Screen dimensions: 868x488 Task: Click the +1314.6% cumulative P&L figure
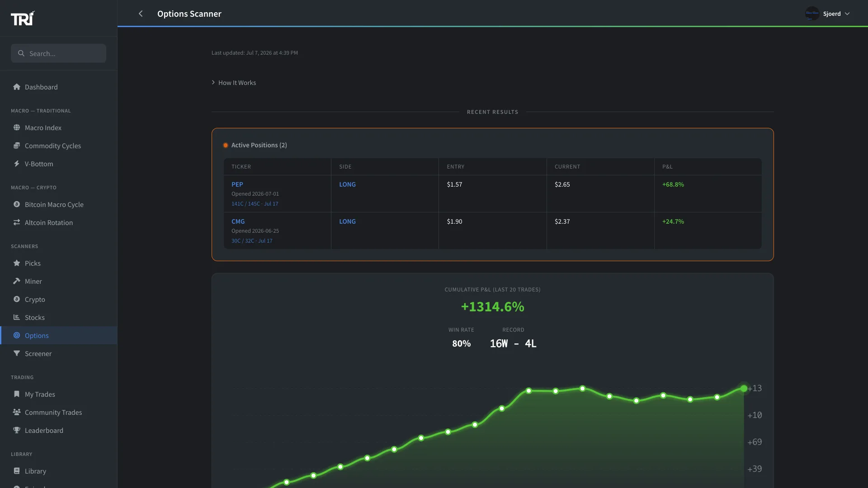point(492,307)
